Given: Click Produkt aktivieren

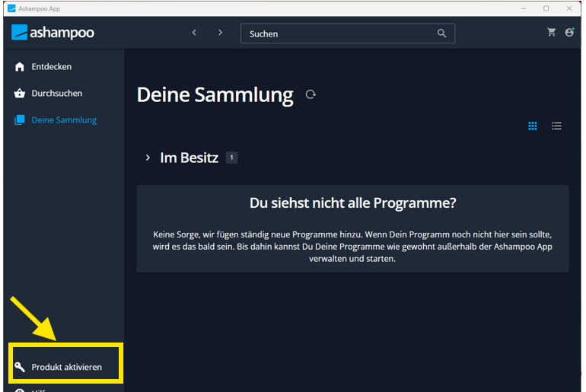Looking at the screenshot, I should 66,367.
